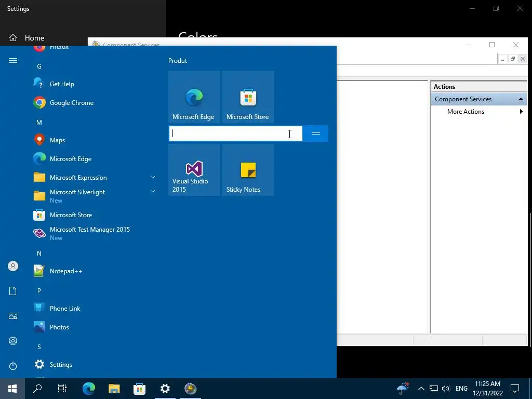This screenshot has height=399, width=532.
Task: Switch to Component Services taskbar icon
Action: (x=190, y=389)
